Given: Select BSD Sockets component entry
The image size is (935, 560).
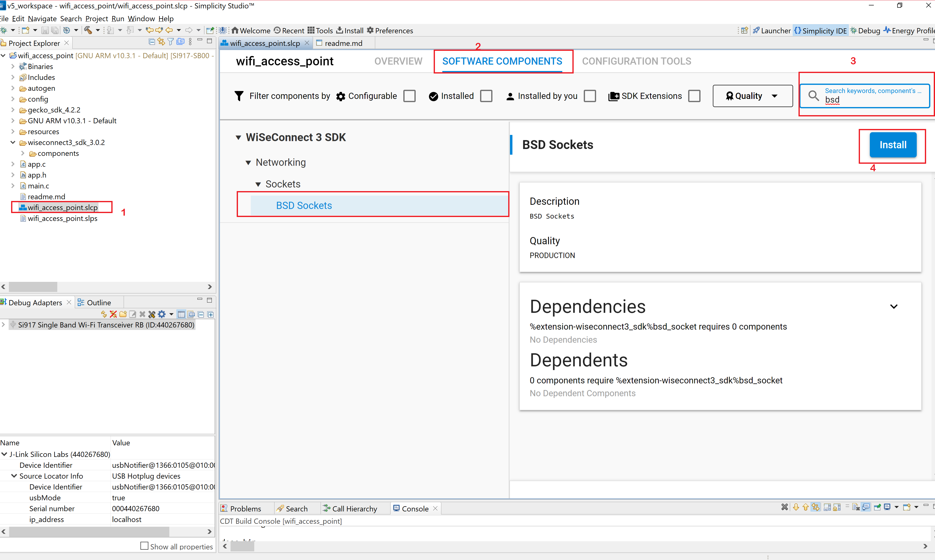Looking at the screenshot, I should 304,205.
